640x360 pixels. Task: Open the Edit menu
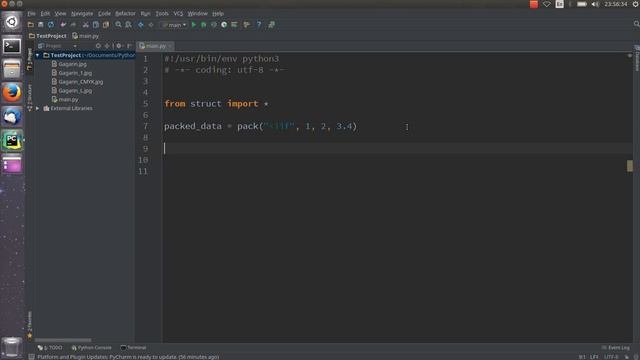[x=45, y=13]
